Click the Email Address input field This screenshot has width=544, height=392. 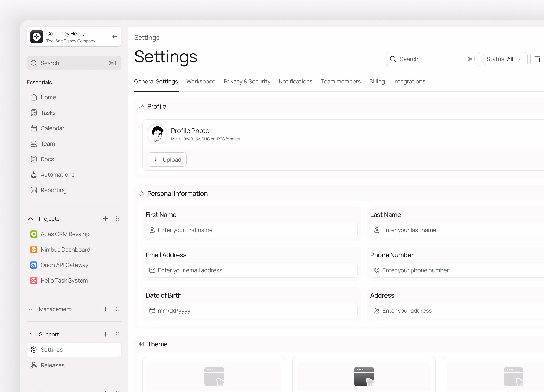tap(252, 270)
